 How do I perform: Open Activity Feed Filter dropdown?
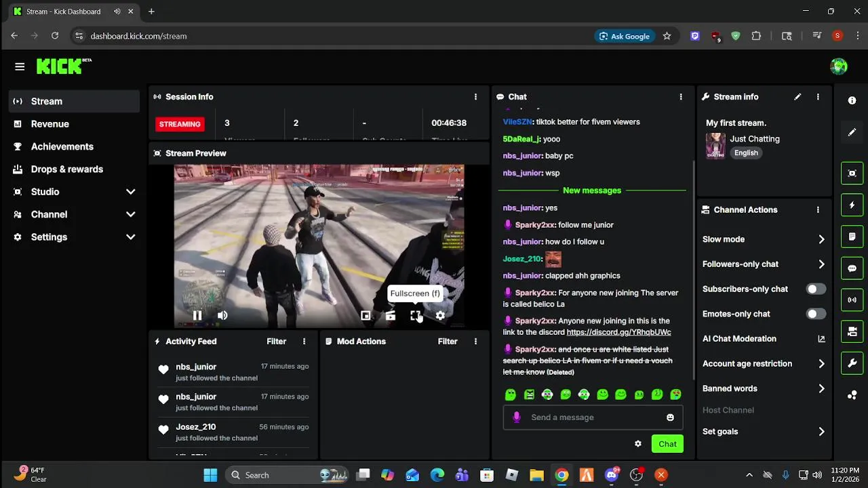pyautogui.click(x=277, y=342)
